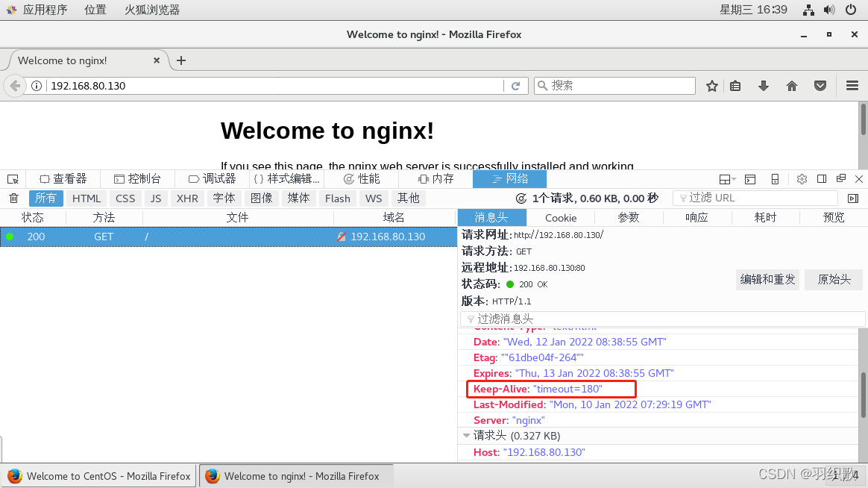Open devtools frame layout dropdown icon
The height and width of the screenshot is (488, 868).
click(x=727, y=179)
